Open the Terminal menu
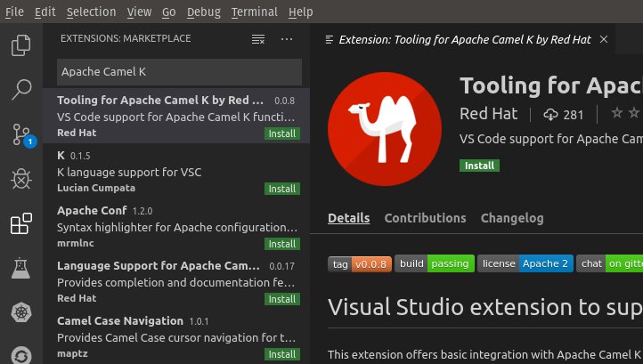The width and height of the screenshot is (643, 364). (254, 12)
